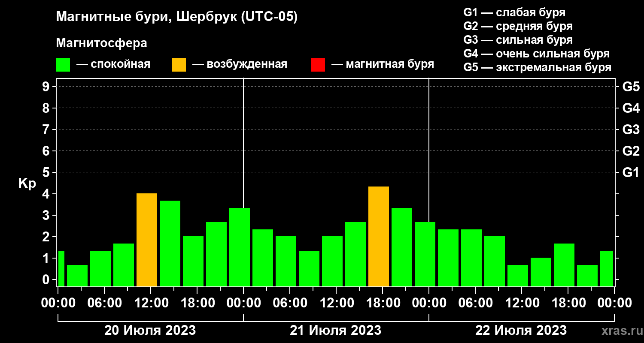Viewport: 644px width, 343px height.
Task: Click the '20 Июля 2023' date label
Action: tap(150, 331)
